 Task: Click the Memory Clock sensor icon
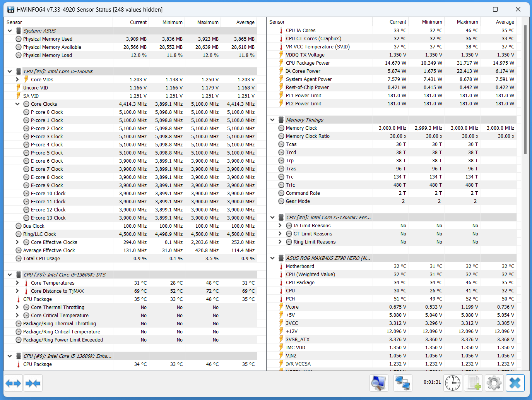click(x=281, y=128)
